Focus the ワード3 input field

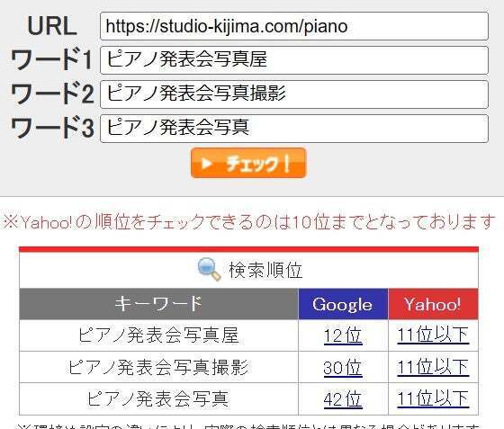tap(294, 129)
